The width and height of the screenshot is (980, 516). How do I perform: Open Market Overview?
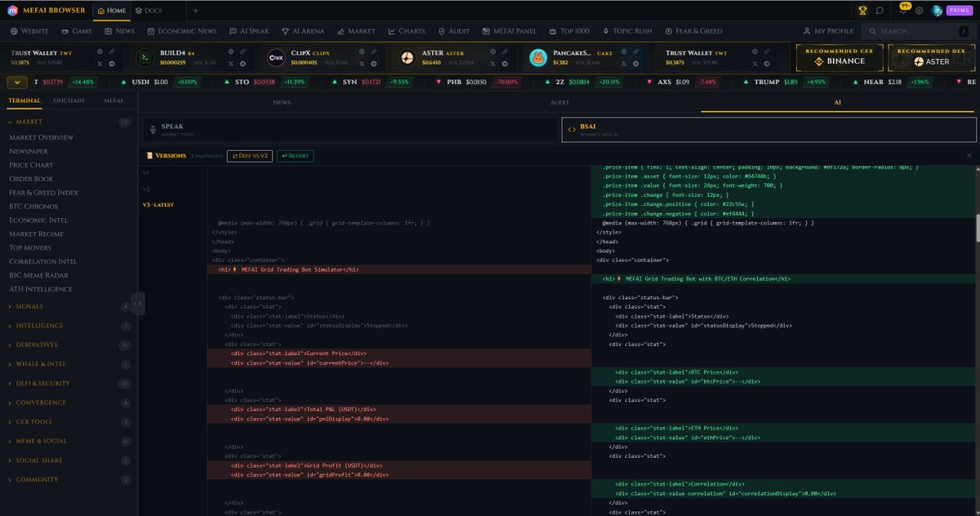point(41,137)
